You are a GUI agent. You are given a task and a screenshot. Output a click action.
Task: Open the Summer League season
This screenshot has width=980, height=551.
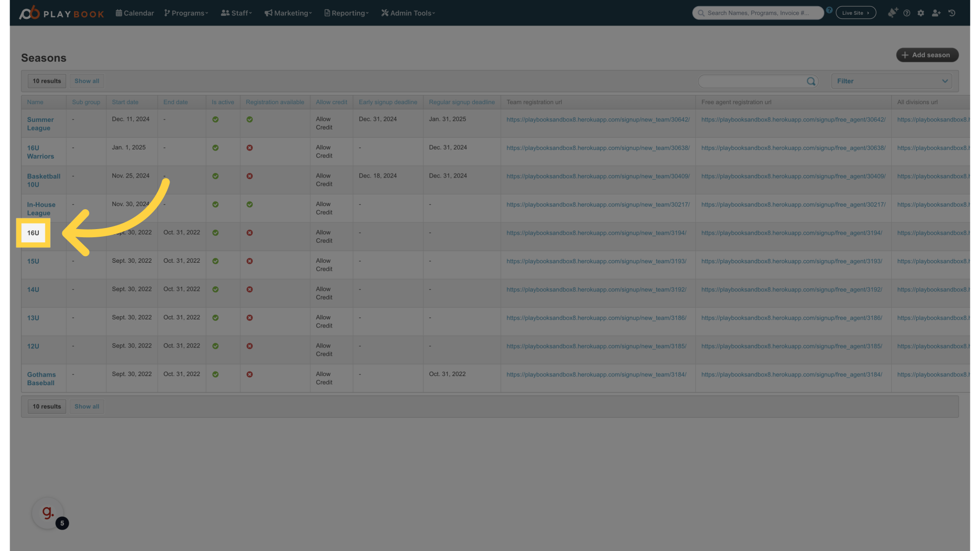(x=40, y=124)
